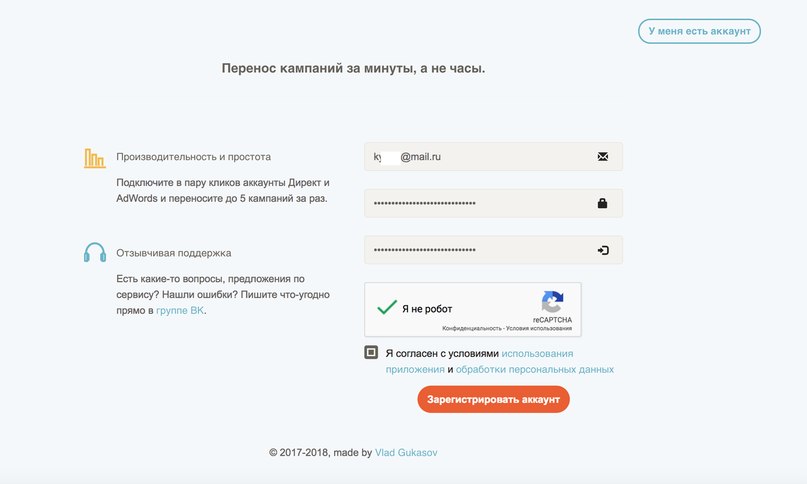Click the padlock icon in password field
The image size is (807, 484).
tap(602, 203)
